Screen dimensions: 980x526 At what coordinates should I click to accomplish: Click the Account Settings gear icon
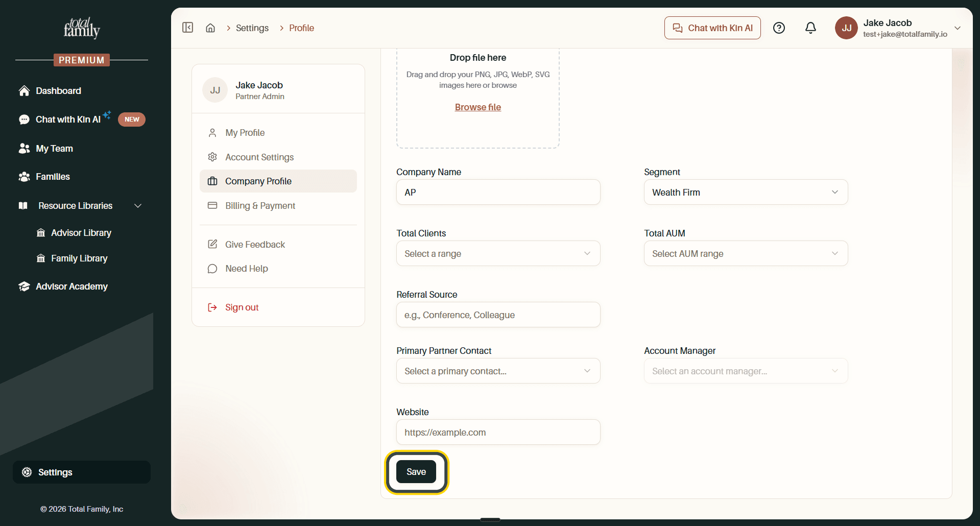click(212, 157)
